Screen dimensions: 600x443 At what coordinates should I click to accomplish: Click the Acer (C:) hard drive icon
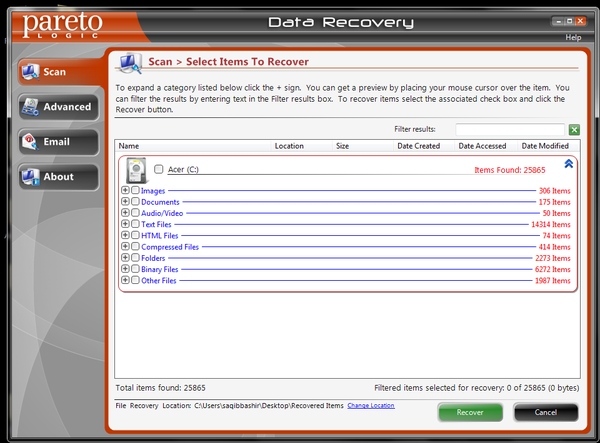point(136,171)
